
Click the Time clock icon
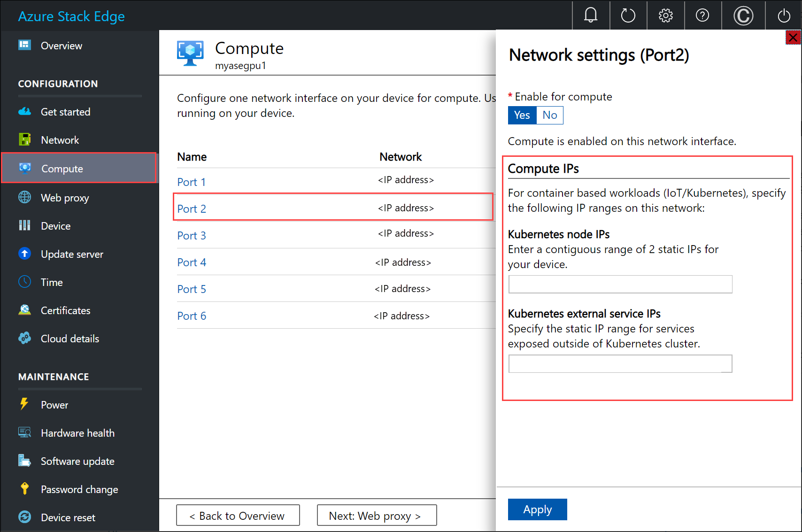24,282
